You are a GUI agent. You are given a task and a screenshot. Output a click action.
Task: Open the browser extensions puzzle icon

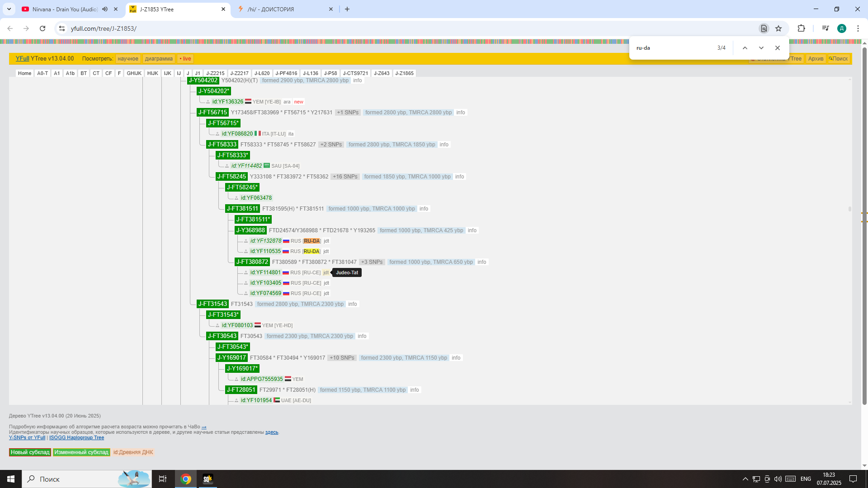pyautogui.click(x=801, y=28)
